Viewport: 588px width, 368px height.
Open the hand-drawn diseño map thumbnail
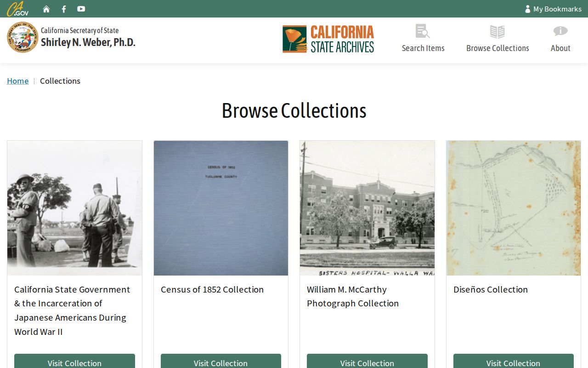point(514,208)
